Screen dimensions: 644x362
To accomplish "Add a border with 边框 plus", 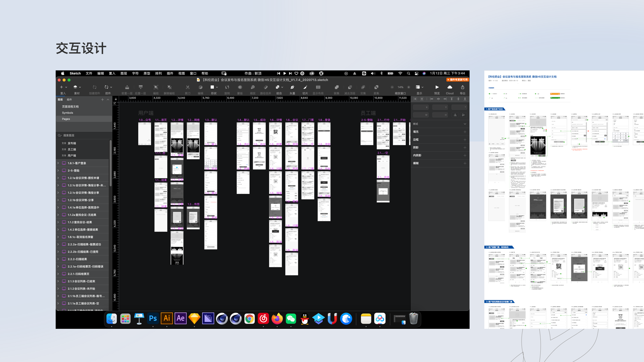I will pyautogui.click(x=465, y=140).
